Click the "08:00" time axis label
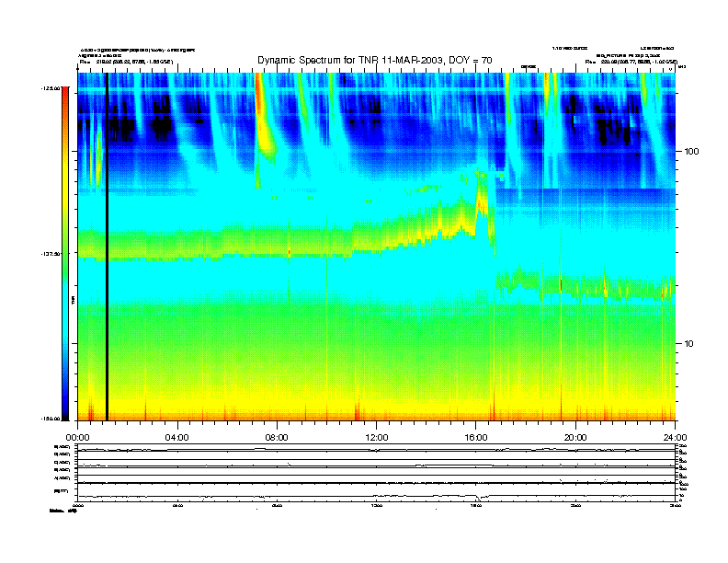728x563 pixels. 277,438
